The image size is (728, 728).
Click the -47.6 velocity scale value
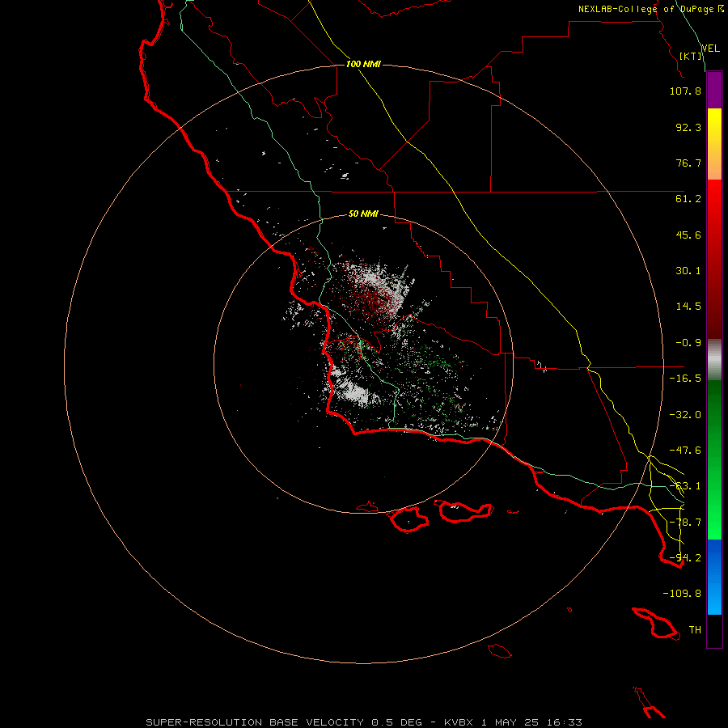(685, 451)
